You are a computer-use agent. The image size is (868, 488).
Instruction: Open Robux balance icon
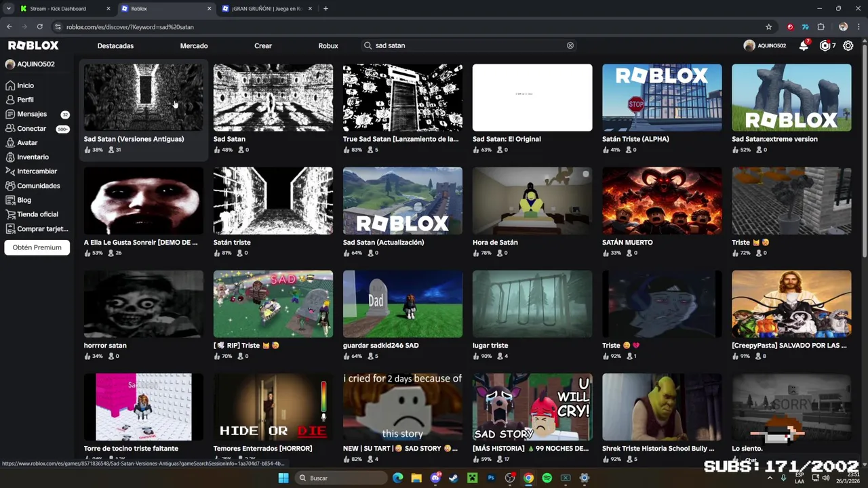tap(825, 45)
